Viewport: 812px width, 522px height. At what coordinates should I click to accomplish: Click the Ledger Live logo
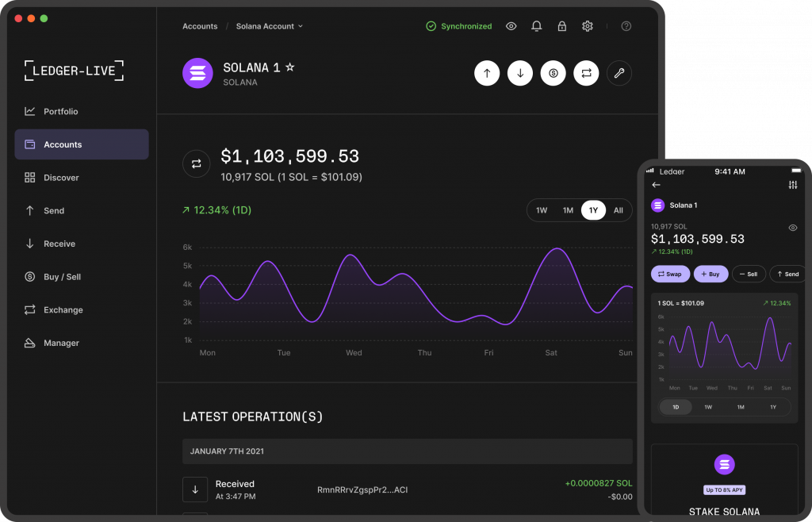point(74,71)
